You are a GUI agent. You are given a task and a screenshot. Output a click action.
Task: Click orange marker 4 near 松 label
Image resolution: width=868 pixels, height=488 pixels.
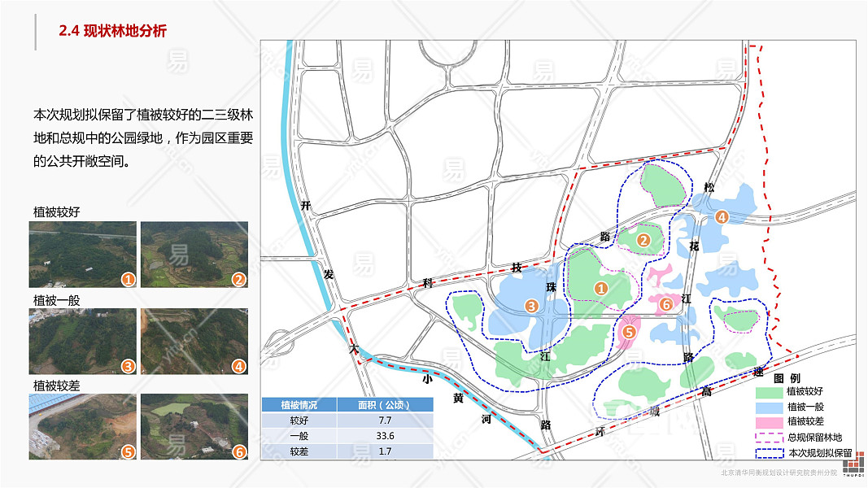(x=722, y=217)
